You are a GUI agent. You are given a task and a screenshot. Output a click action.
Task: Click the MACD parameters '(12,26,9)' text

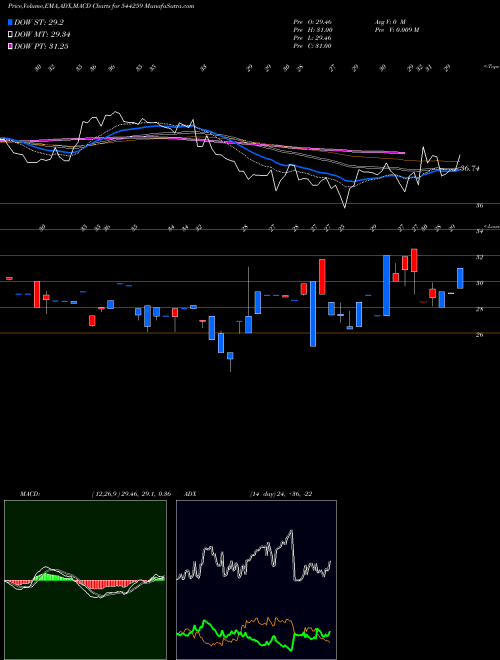[105, 494]
